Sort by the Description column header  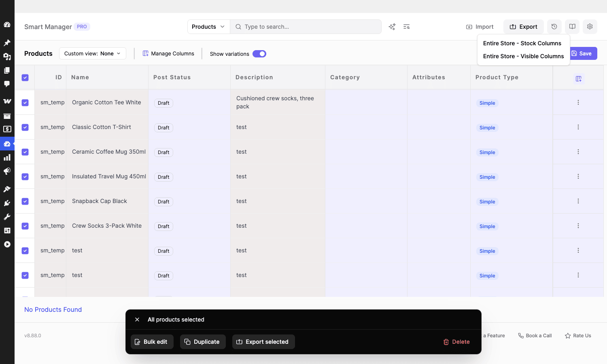[254, 77]
